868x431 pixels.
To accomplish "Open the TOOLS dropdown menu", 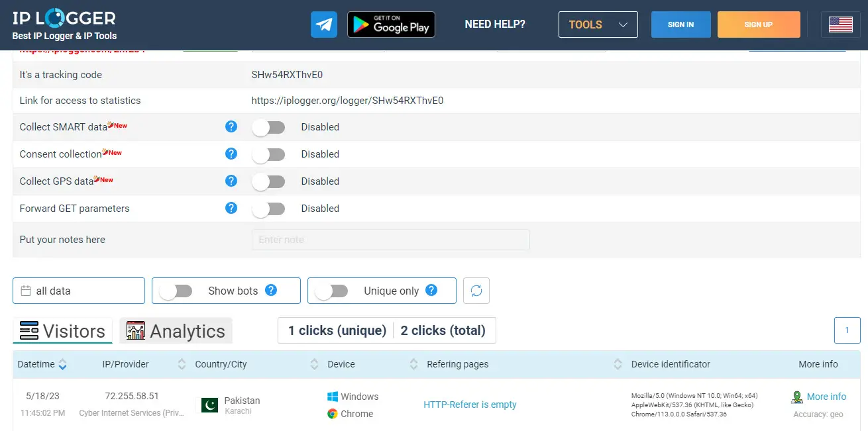I will 598,24.
